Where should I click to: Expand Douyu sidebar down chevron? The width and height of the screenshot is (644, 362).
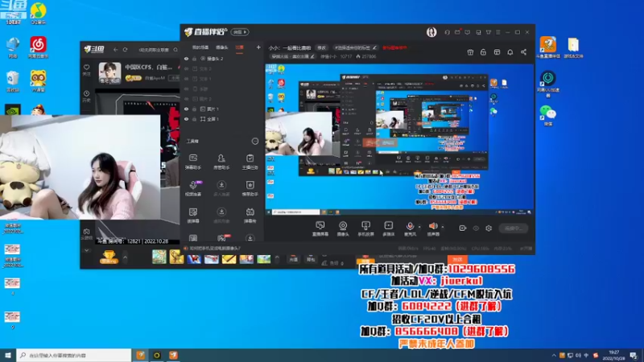tap(87, 250)
